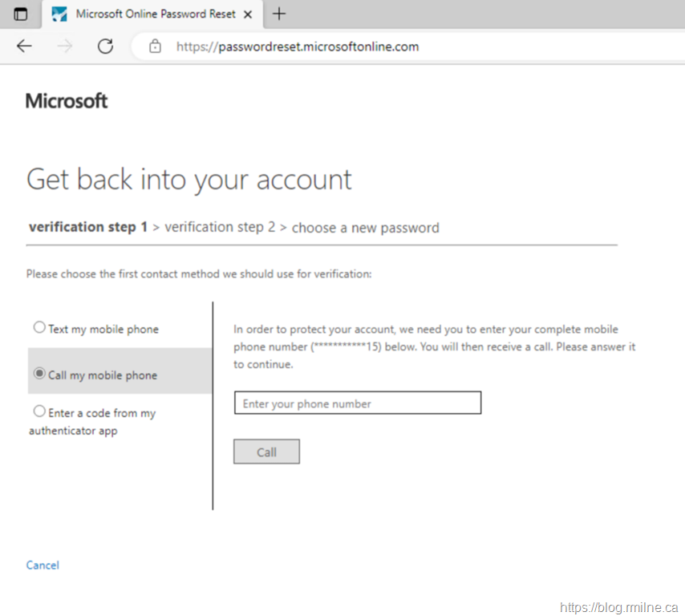Refresh the password reset page
This screenshot has height=616, width=685.
[105, 47]
